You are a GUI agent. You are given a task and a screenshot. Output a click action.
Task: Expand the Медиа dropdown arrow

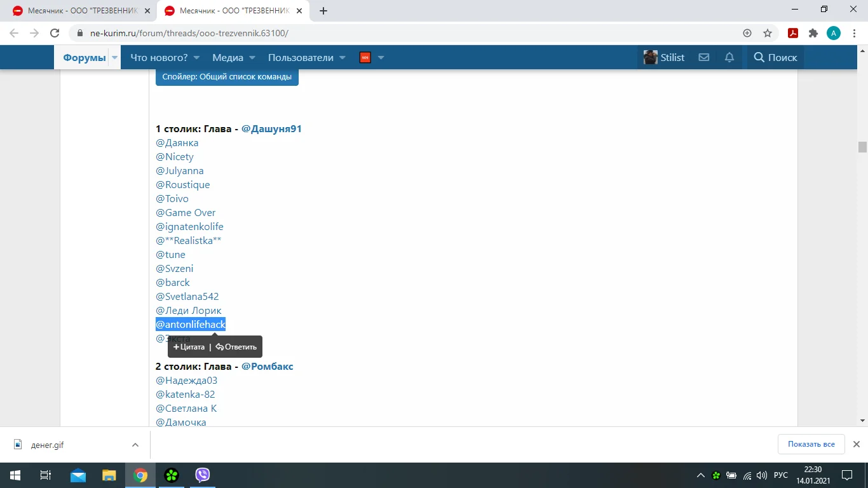[252, 57]
